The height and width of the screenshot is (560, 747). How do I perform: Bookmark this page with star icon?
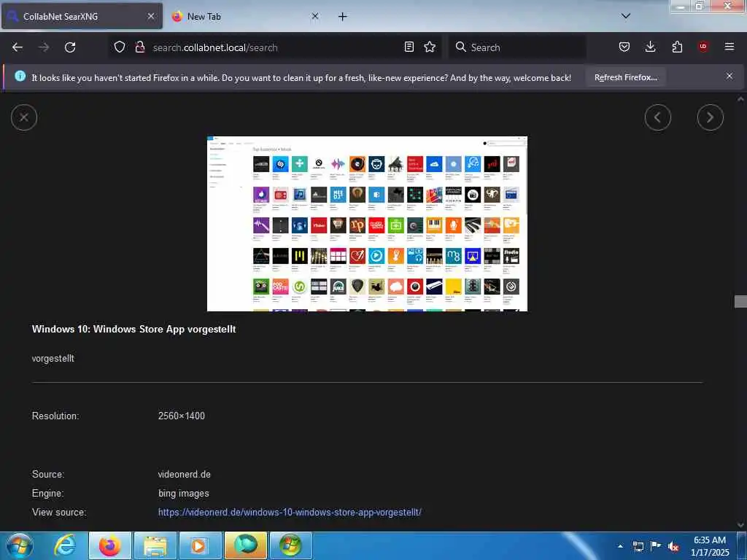(x=430, y=47)
